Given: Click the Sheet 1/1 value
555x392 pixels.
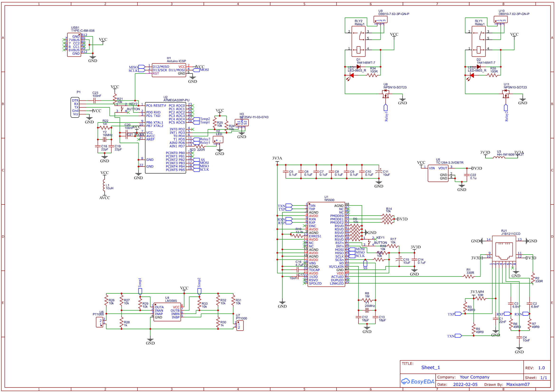Looking at the screenshot, I should [544, 378].
